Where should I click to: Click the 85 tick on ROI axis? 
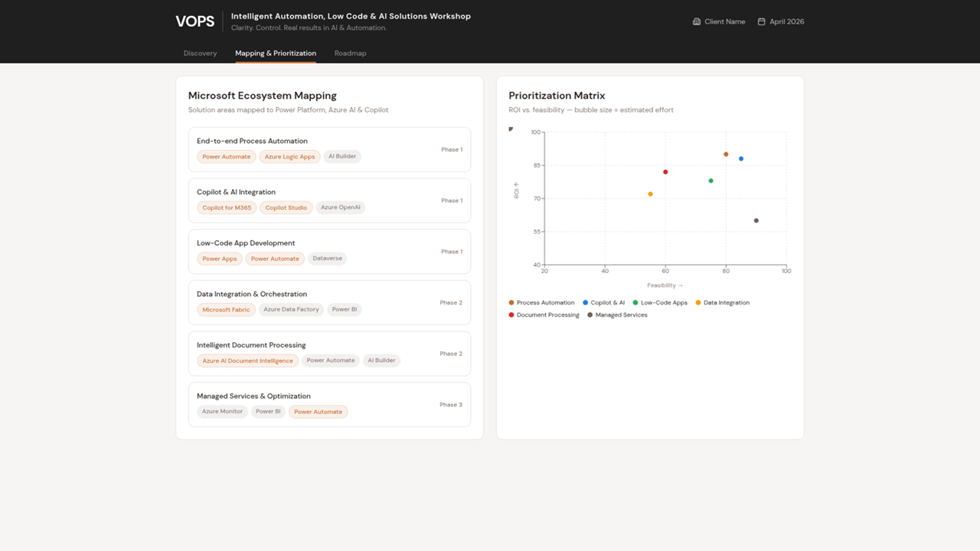(x=536, y=165)
